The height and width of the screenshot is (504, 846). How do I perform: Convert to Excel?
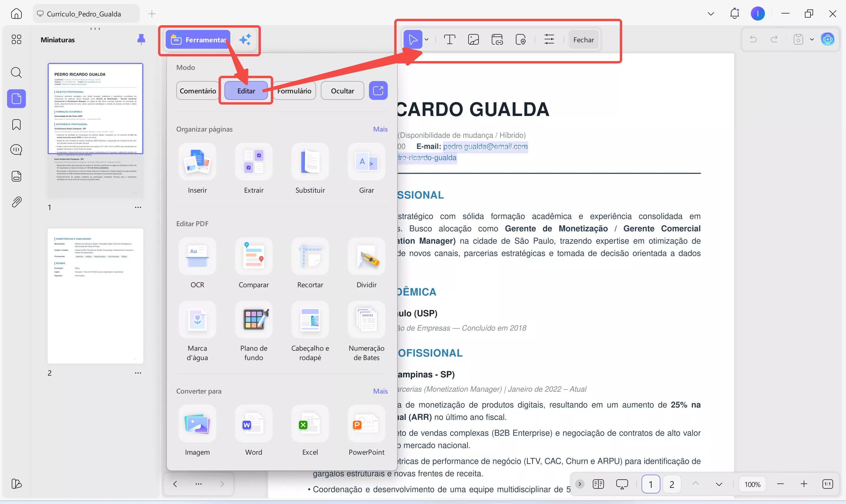click(x=310, y=431)
